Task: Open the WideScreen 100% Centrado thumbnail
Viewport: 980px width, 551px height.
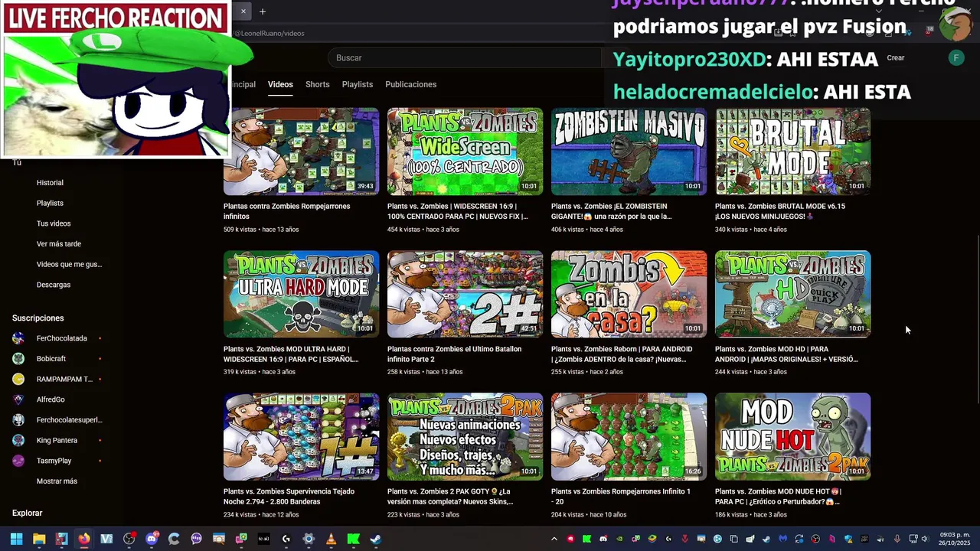Action: (x=465, y=152)
